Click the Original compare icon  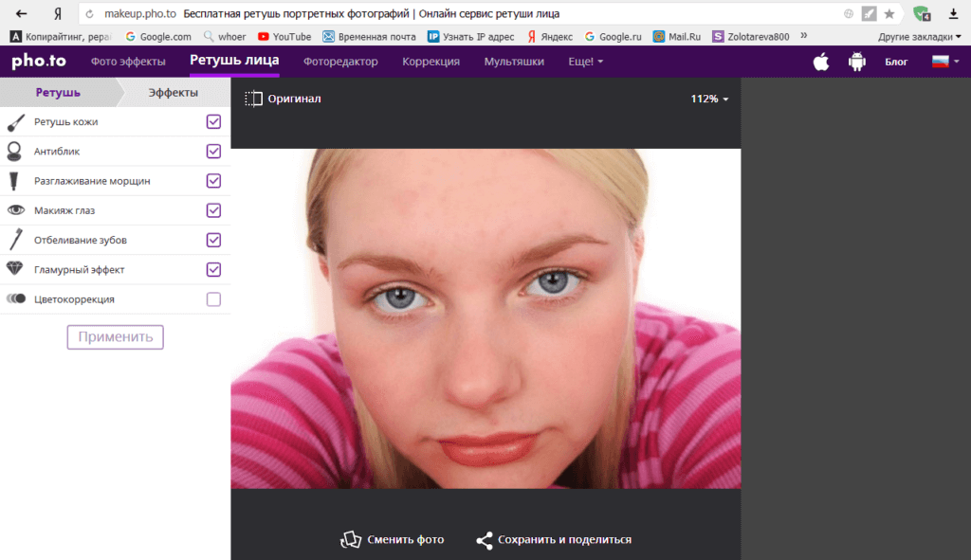[x=253, y=99]
